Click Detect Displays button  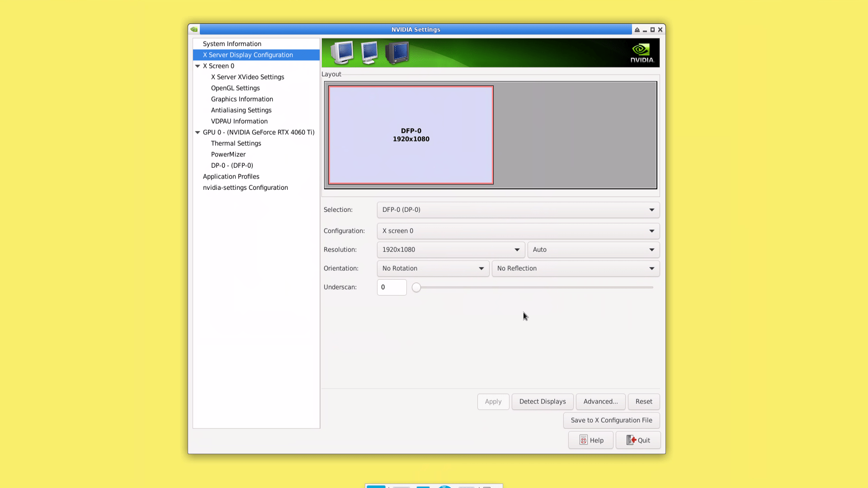click(542, 402)
